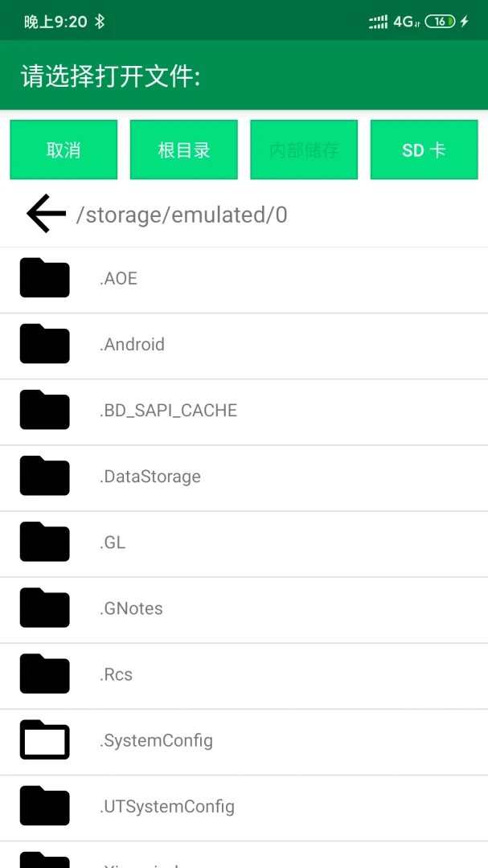Open the .UTSystemConfig folder entry

pyautogui.click(x=244, y=808)
